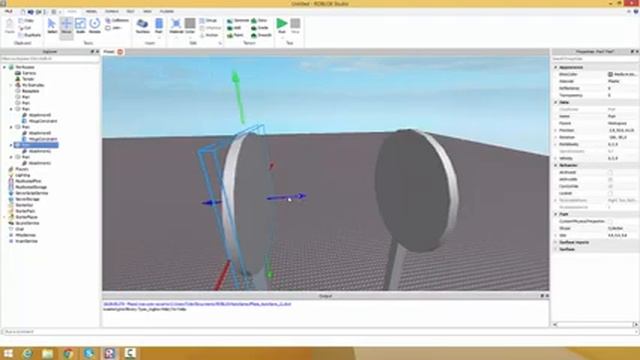Screen dimensions: 640x360
Task: Open File Explorer from the taskbar
Action: pos(48,353)
